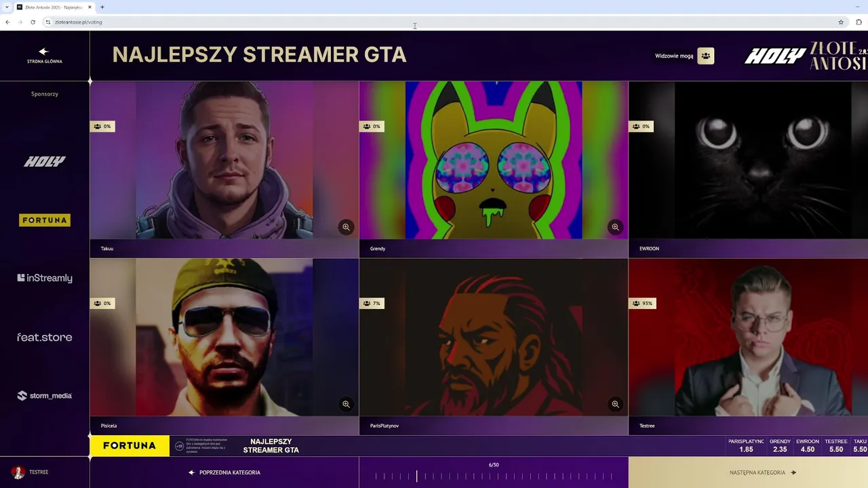Zoom into Grendy's image with the magnifier icon

pyautogui.click(x=615, y=227)
